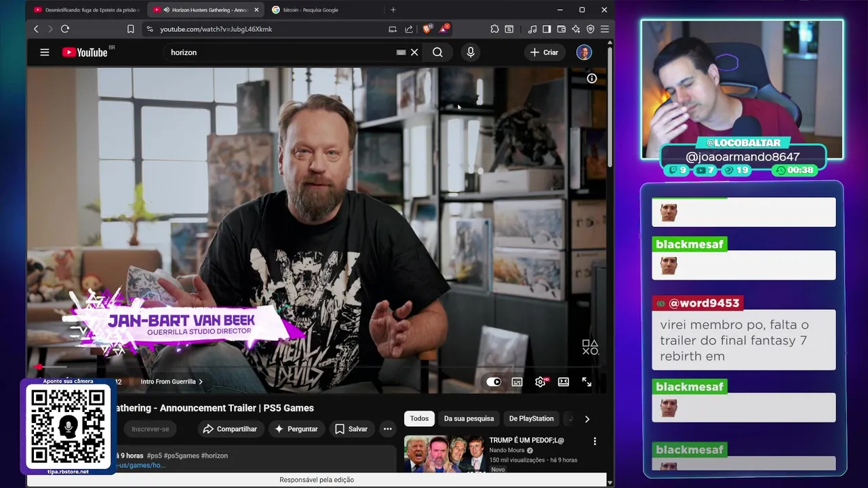The image size is (868, 488).
Task: Go back with the browser back arrow
Action: tap(36, 29)
